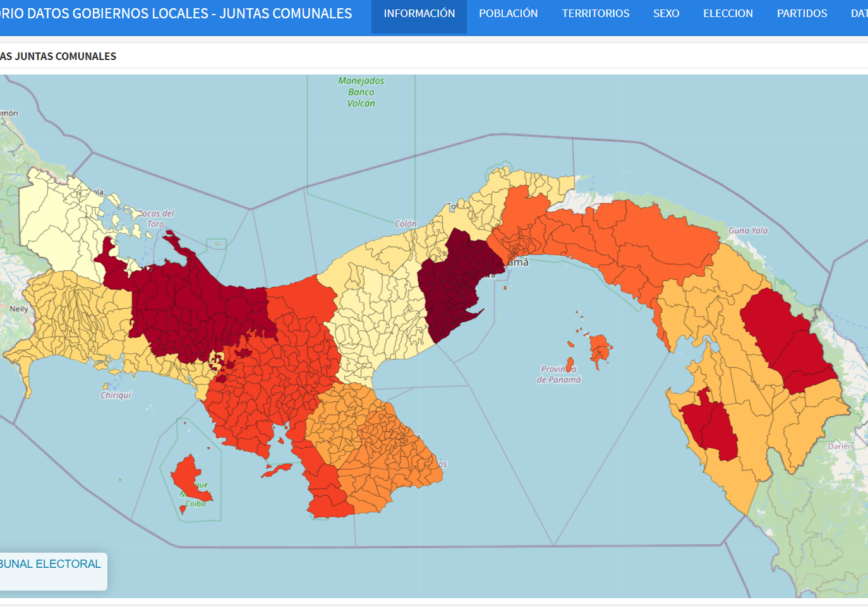Click the dashboard title Juntas Comunales
Viewport: 868px width, 607px height.
[x=176, y=14]
